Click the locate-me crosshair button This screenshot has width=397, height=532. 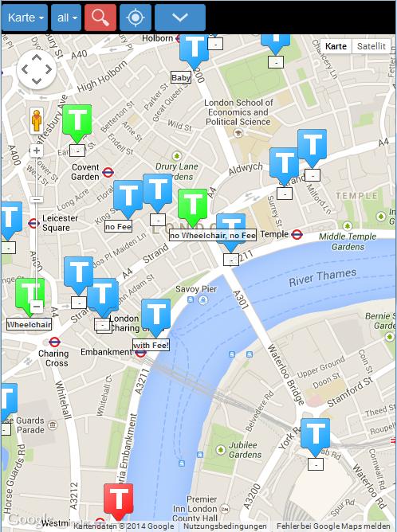[x=136, y=18]
